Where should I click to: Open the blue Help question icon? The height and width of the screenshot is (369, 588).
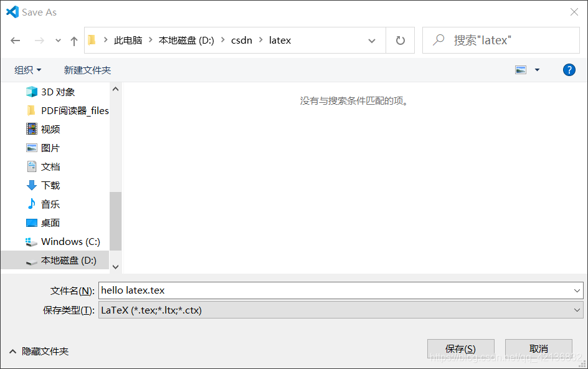pos(569,70)
